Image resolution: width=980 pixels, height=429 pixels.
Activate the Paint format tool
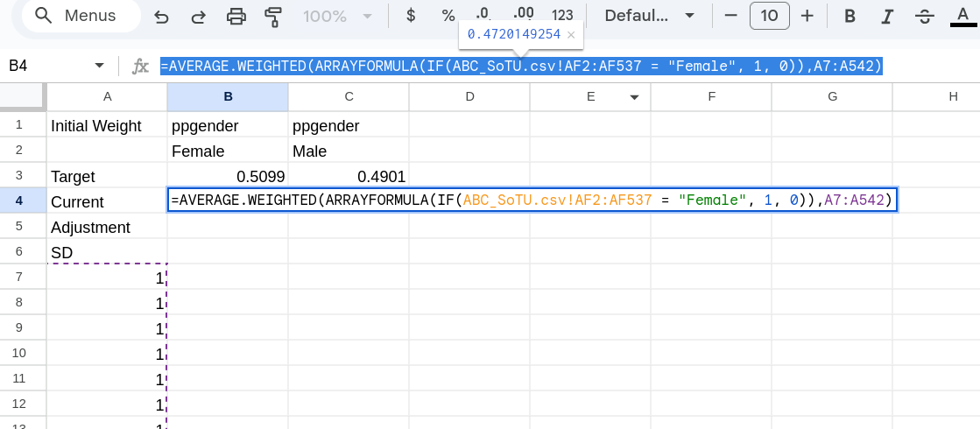(273, 16)
